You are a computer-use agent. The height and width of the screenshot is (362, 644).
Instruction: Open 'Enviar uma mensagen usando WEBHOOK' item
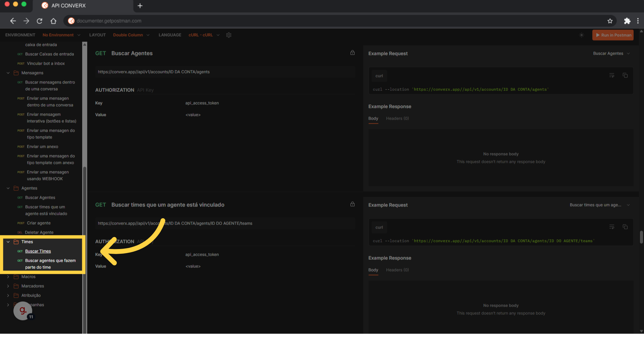coord(48,175)
